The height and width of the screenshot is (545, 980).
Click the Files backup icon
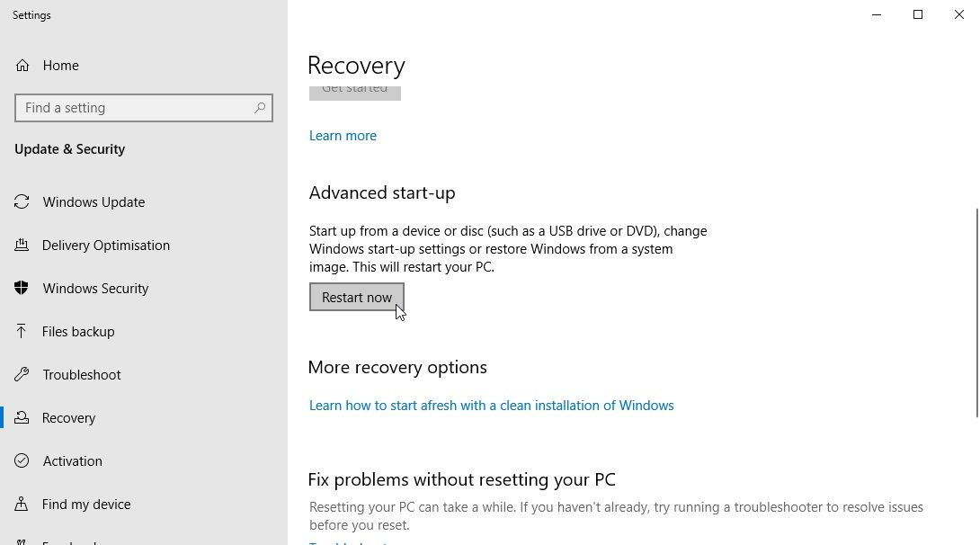(22, 331)
